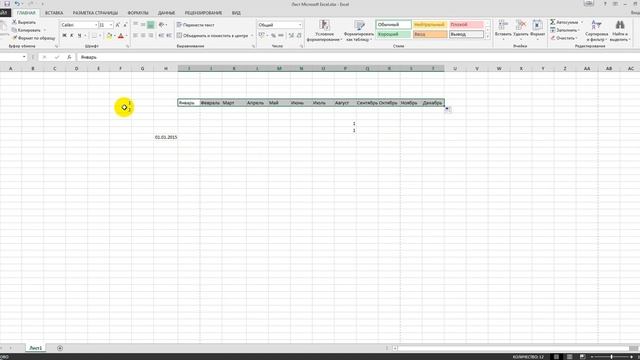Apply accounting currency format icon
This screenshot has height=360, width=640.
(x=262, y=36)
